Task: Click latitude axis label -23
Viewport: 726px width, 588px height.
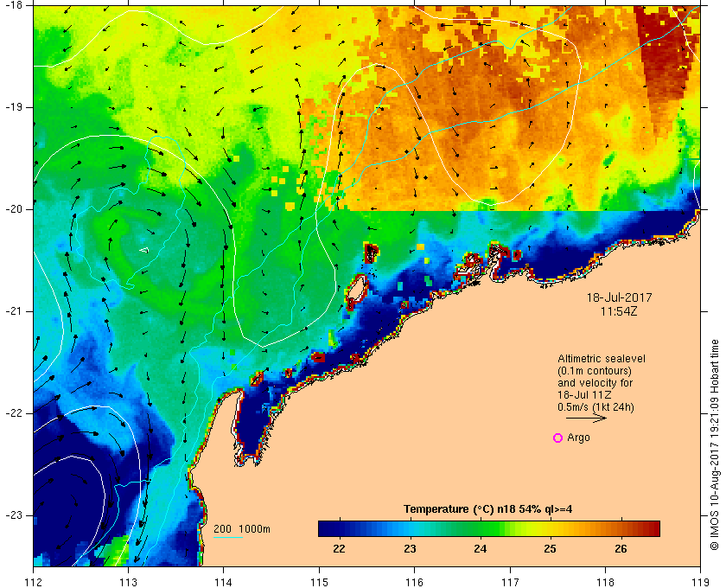Action: pos(13,515)
